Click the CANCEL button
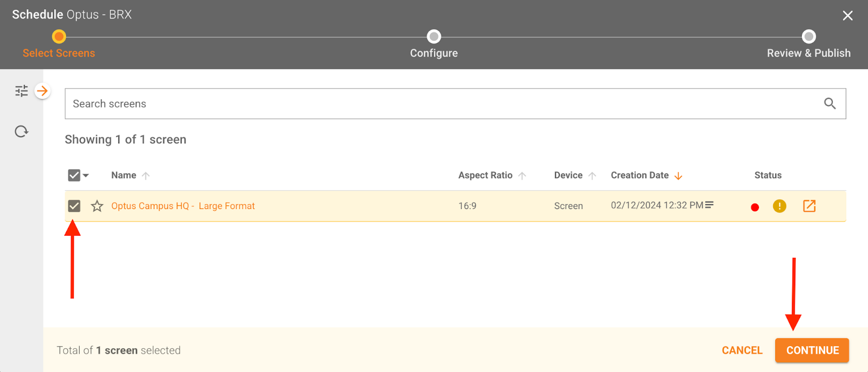This screenshot has width=868, height=372. click(742, 350)
